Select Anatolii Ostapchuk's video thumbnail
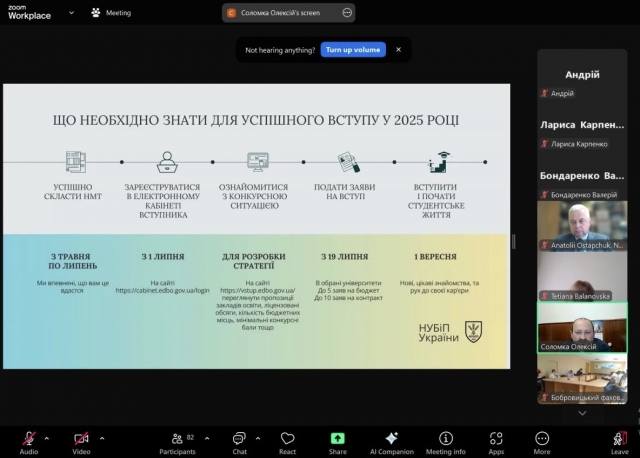The image size is (640, 458). point(582,226)
